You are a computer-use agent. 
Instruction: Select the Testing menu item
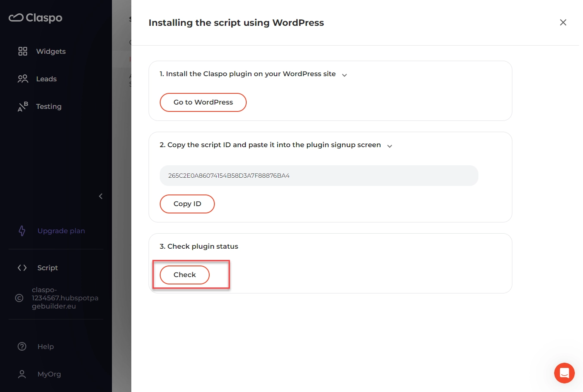pyautogui.click(x=49, y=106)
